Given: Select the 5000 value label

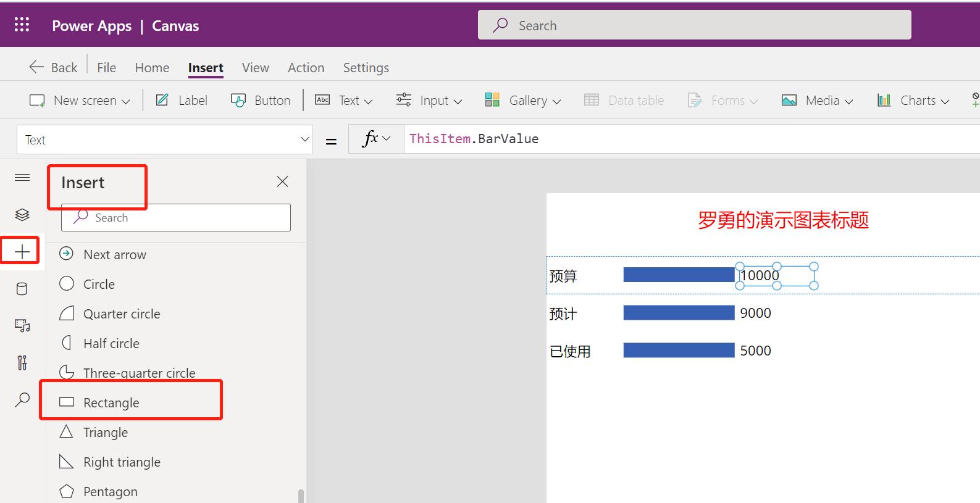Looking at the screenshot, I should click(x=755, y=351).
